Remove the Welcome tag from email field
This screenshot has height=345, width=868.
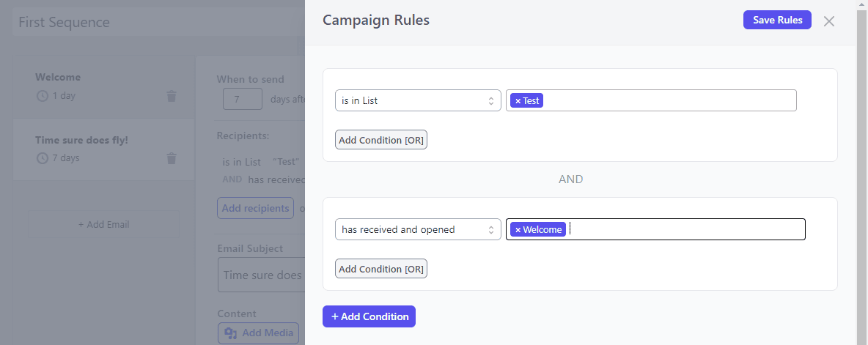(x=518, y=230)
